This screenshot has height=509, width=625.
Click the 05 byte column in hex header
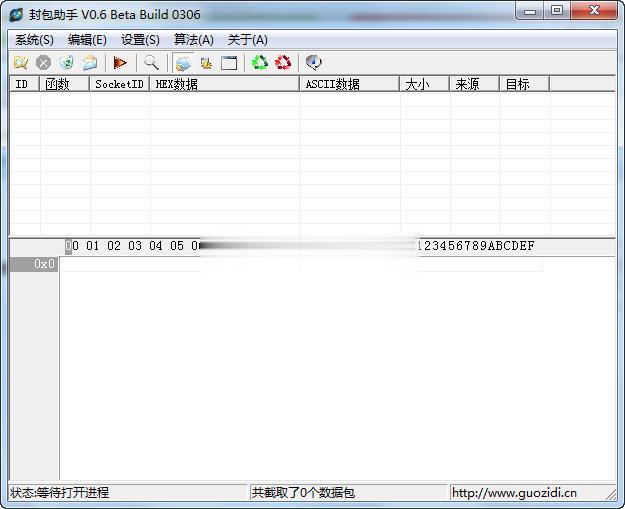pyautogui.click(x=177, y=246)
